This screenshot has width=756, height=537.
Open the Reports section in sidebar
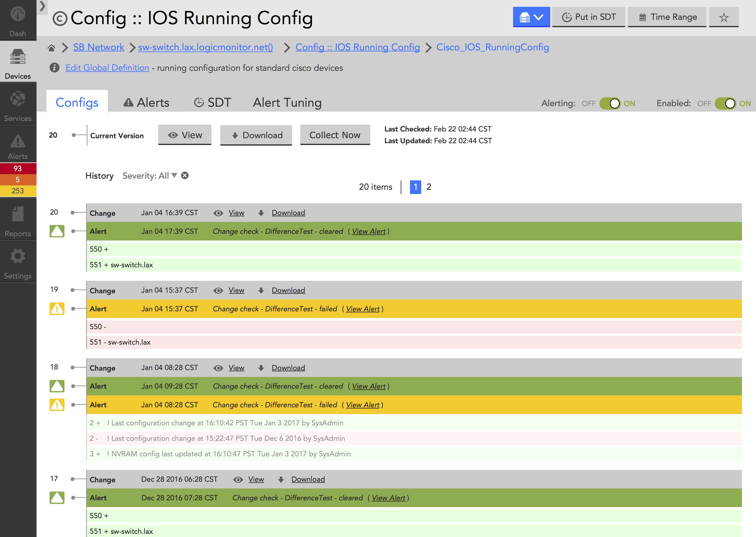(18, 219)
